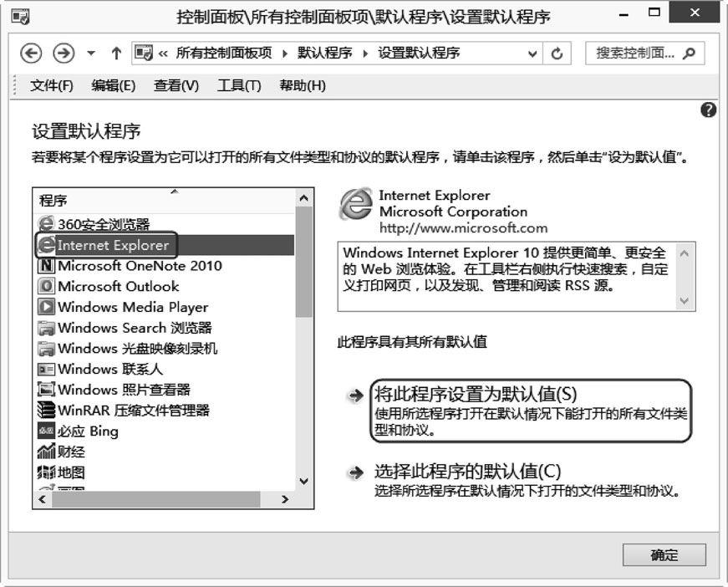Focus the 搜索控制面板 search box
The image size is (728, 587).
(644, 54)
